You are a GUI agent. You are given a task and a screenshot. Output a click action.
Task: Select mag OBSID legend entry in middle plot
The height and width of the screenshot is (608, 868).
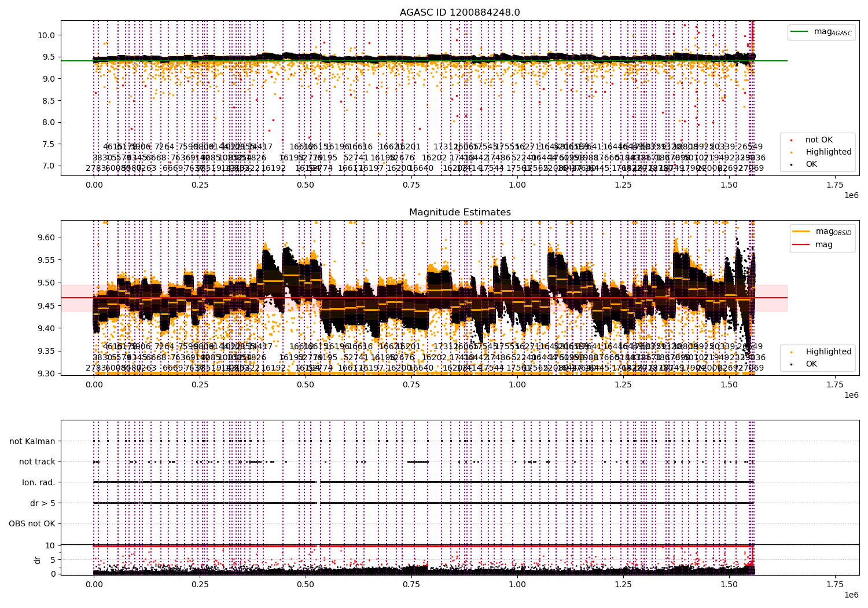tap(822, 232)
